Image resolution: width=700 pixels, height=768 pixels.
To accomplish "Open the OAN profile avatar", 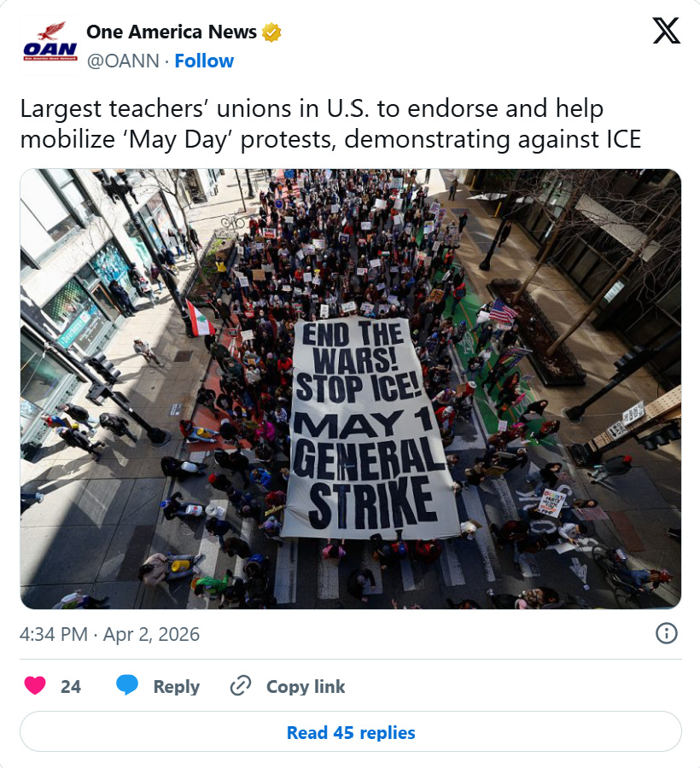I will point(50,45).
